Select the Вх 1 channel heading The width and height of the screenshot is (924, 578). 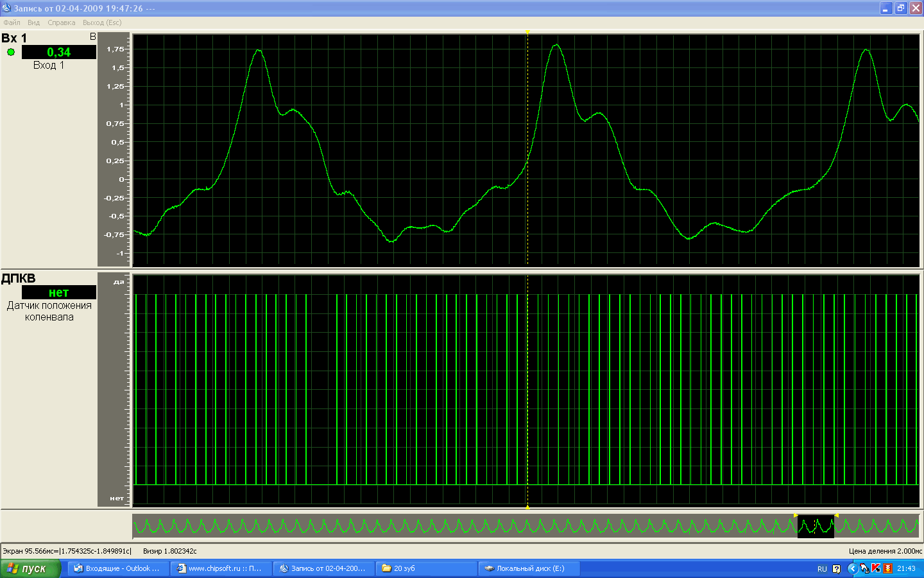[14, 38]
